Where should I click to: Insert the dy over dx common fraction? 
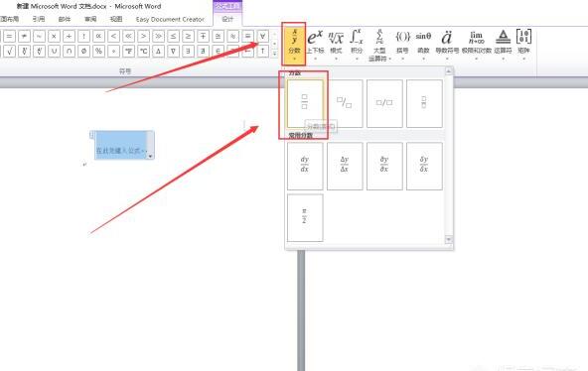pyautogui.click(x=305, y=166)
